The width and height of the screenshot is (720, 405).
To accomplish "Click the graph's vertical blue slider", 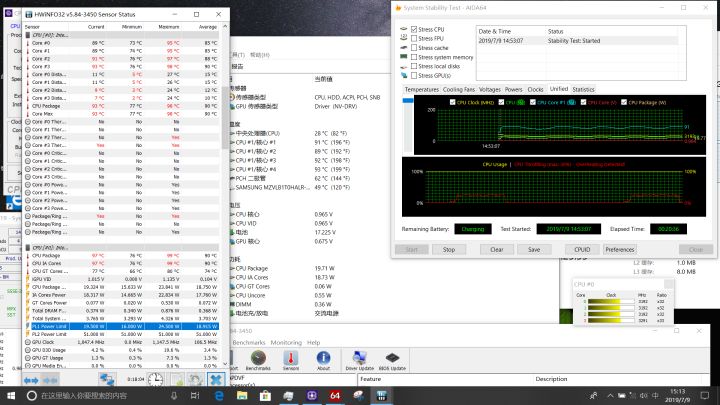I will tap(408, 101).
